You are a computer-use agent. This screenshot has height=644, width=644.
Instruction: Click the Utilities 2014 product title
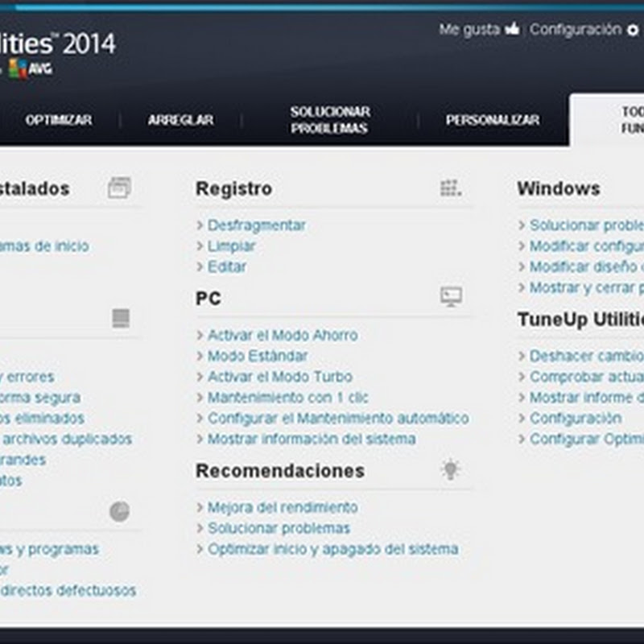tap(58, 43)
